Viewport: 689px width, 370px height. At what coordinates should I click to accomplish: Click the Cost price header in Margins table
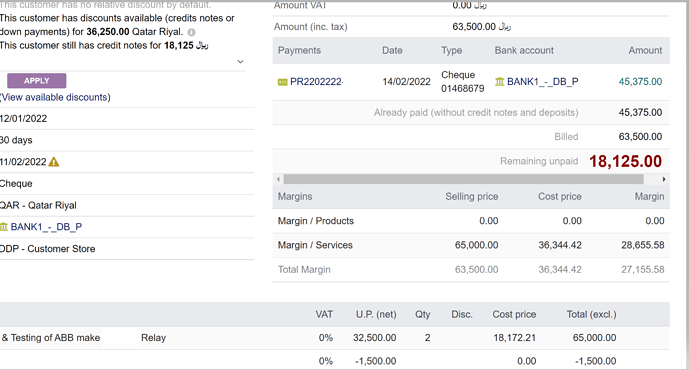click(x=559, y=196)
